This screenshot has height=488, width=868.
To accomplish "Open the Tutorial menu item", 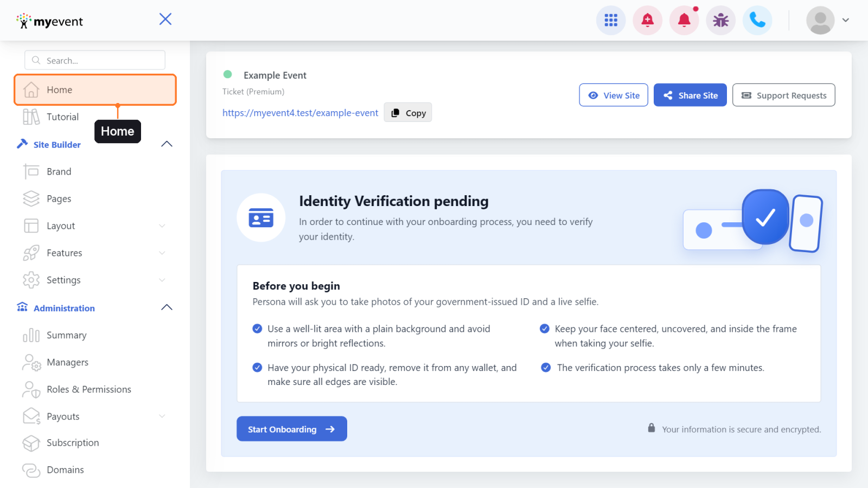I will click(62, 117).
